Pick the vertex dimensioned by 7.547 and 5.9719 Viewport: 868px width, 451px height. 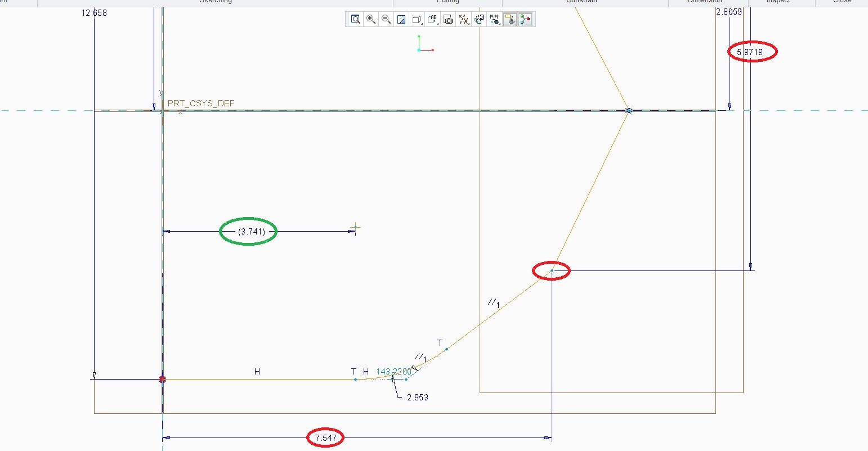(x=552, y=271)
